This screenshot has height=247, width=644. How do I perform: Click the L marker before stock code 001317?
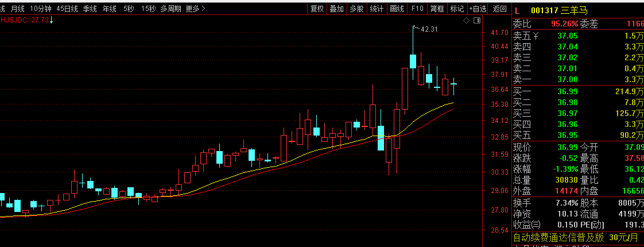point(517,10)
